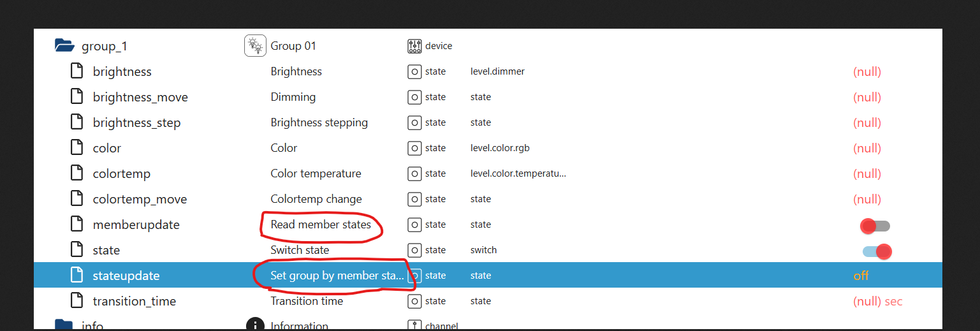980x331 pixels.
Task: Toggle the memberupdate switch on
Action: pyautogui.click(x=875, y=226)
